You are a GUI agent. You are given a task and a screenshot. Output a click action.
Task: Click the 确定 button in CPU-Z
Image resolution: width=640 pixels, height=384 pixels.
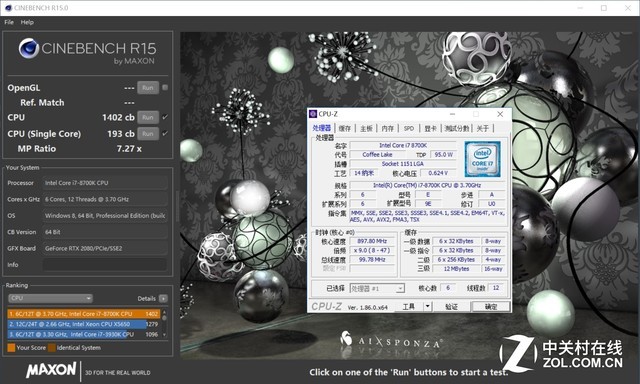click(491, 306)
